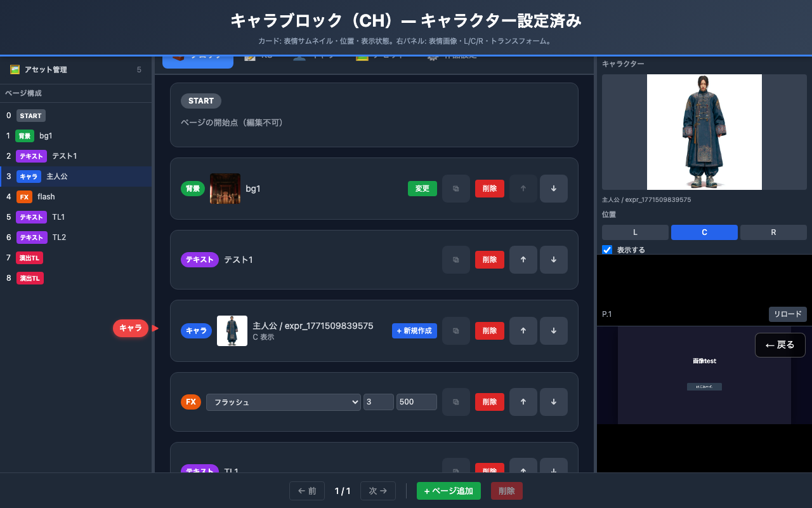Viewport: 812px width, 508px height.
Task: Select START in page structure list
Action: 75,116
